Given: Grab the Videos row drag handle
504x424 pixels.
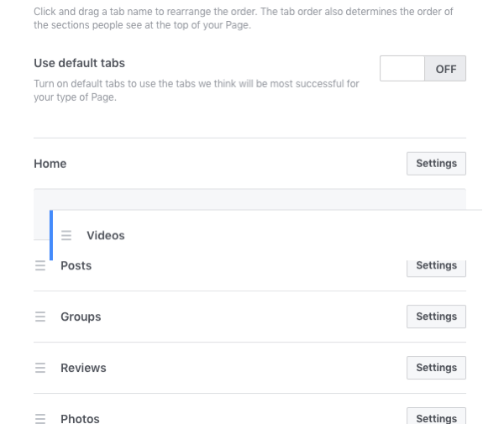Looking at the screenshot, I should coord(66,235).
